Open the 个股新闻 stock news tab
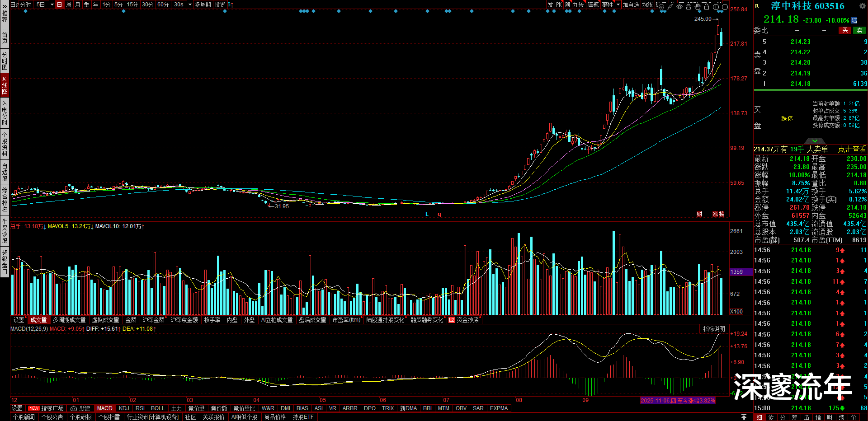The height and width of the screenshot is (421, 868). (24, 417)
